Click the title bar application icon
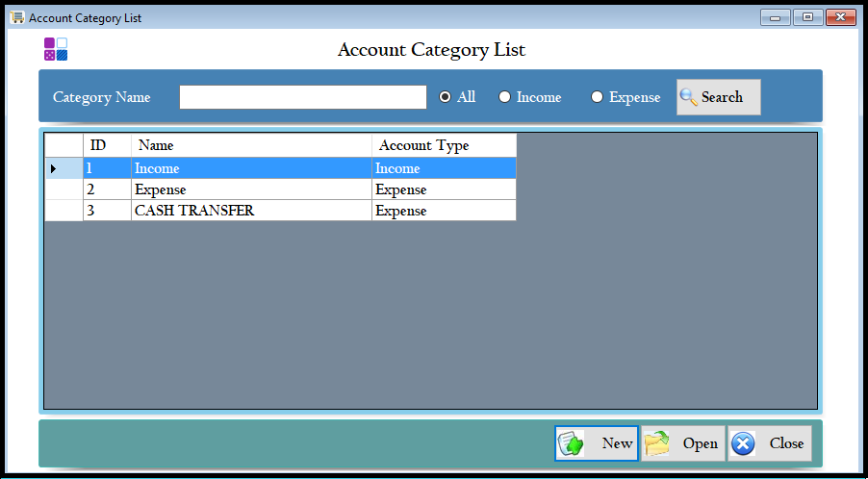Screen dimensions: 868x479 click(x=17, y=17)
